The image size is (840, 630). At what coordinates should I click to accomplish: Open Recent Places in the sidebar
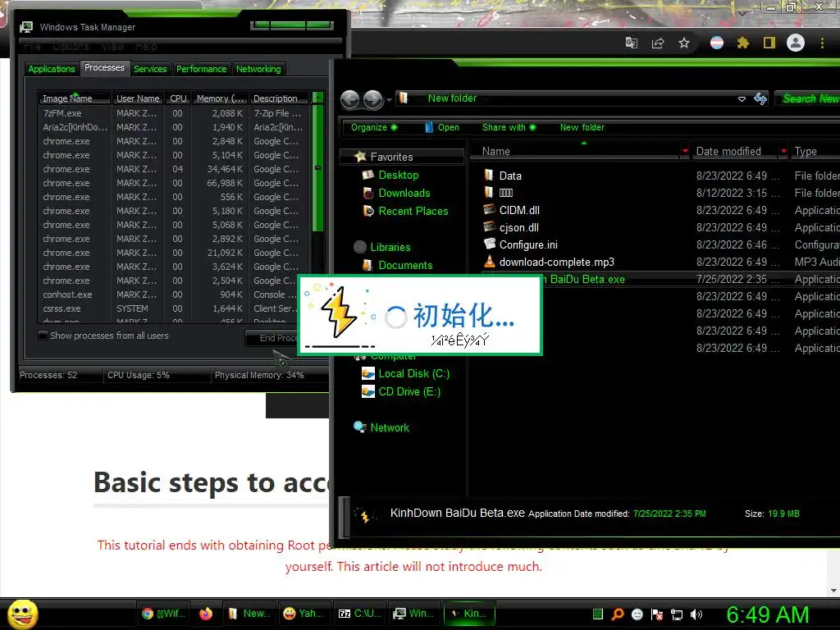413,211
